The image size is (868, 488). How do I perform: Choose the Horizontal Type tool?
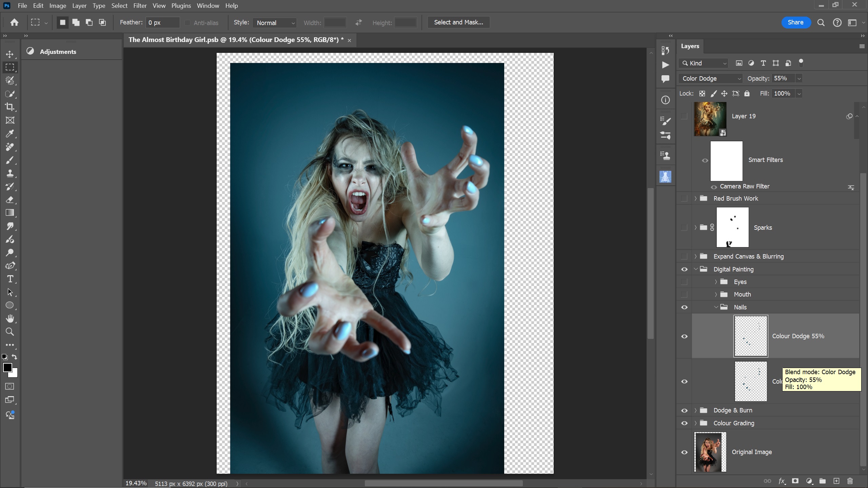coord(10,279)
